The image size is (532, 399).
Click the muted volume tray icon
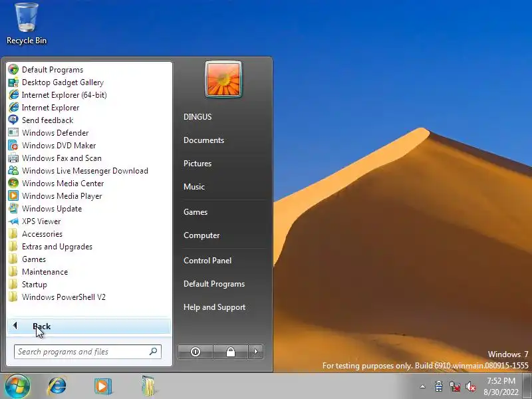click(471, 386)
